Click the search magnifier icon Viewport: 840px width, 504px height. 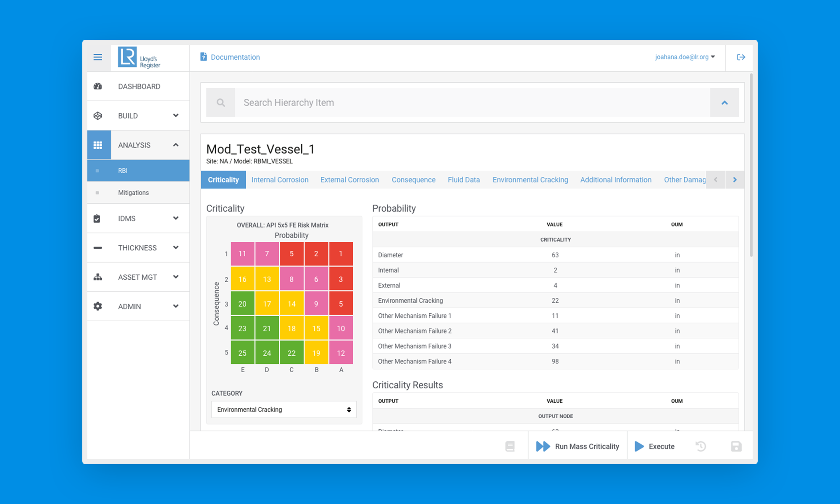220,102
